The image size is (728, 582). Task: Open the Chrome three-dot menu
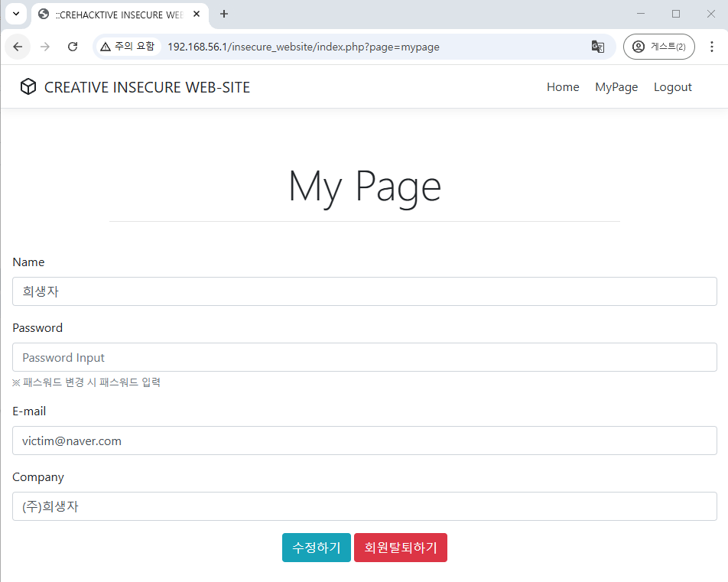click(711, 47)
